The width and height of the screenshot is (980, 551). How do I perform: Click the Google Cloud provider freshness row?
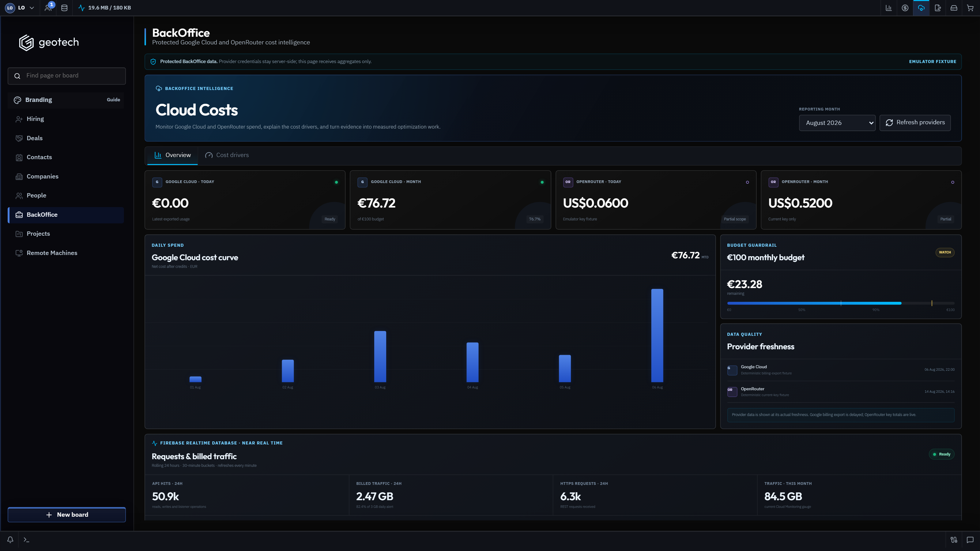click(x=841, y=370)
